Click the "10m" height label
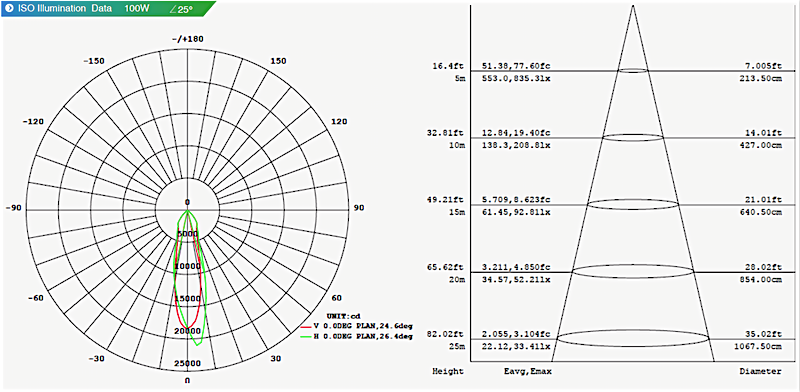The width and height of the screenshot is (800, 392). point(458,145)
